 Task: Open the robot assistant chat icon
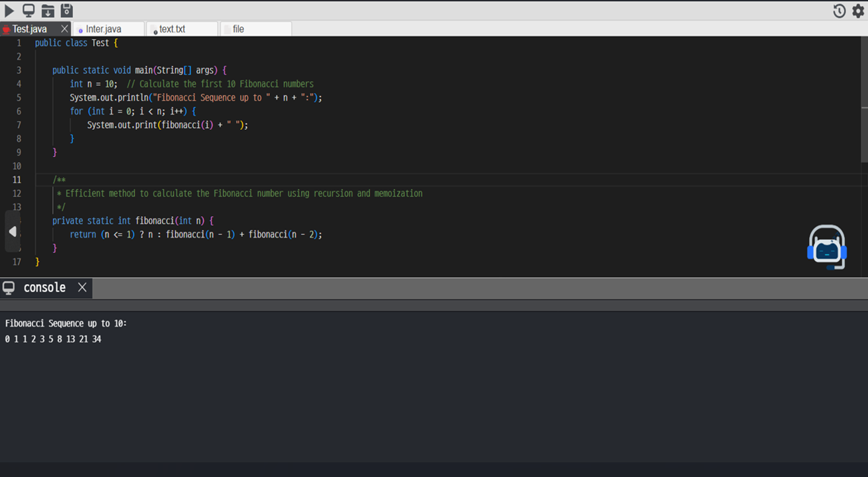[x=826, y=247]
